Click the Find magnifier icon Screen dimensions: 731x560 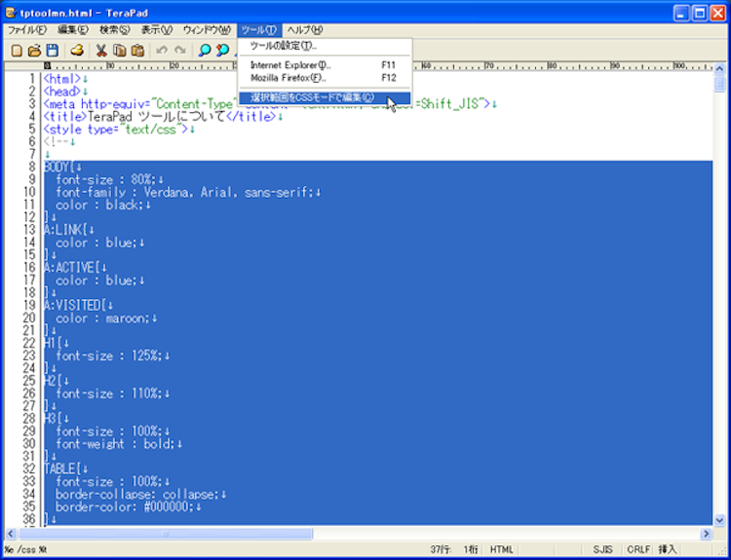[x=205, y=50]
